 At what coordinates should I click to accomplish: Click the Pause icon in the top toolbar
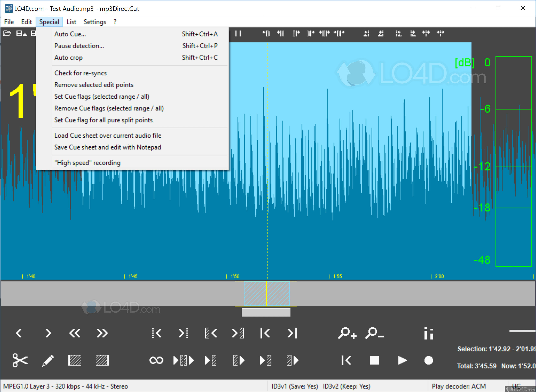pos(238,34)
